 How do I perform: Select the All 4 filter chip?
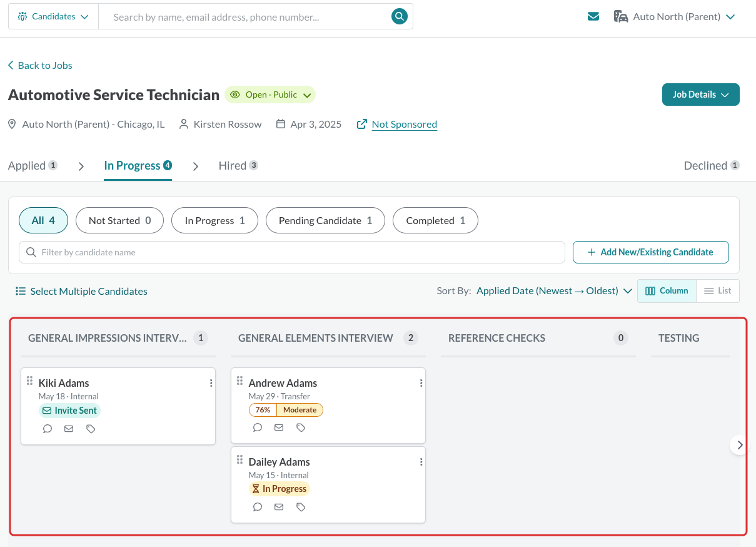tap(43, 220)
